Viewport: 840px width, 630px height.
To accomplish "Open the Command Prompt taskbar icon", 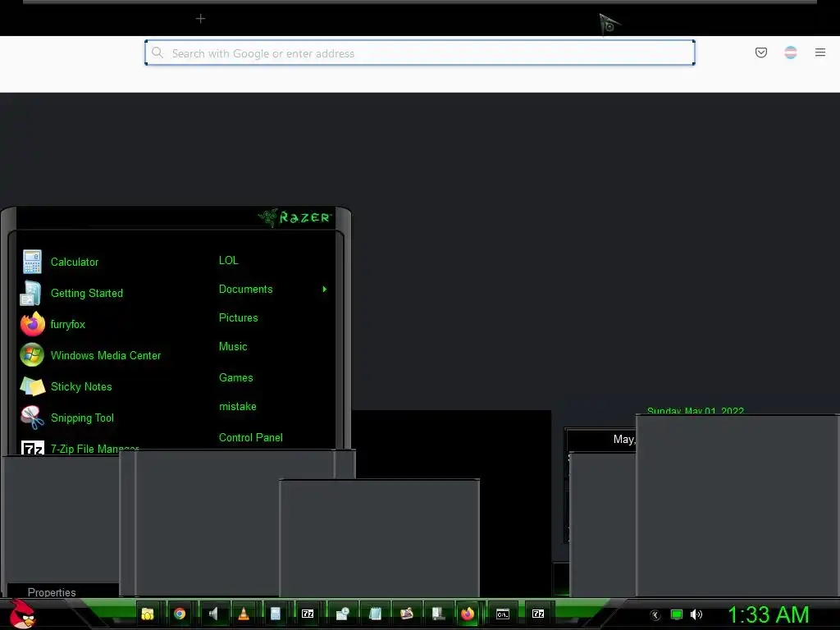I will [503, 614].
